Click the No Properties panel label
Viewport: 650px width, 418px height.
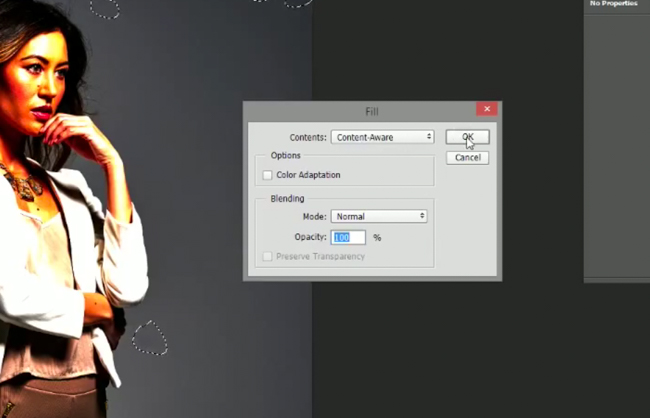[614, 3]
